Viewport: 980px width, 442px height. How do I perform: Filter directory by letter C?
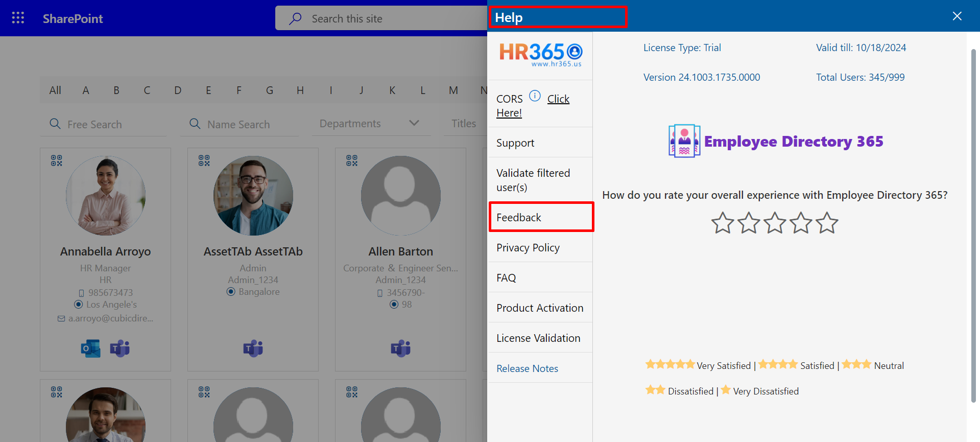pyautogui.click(x=147, y=90)
